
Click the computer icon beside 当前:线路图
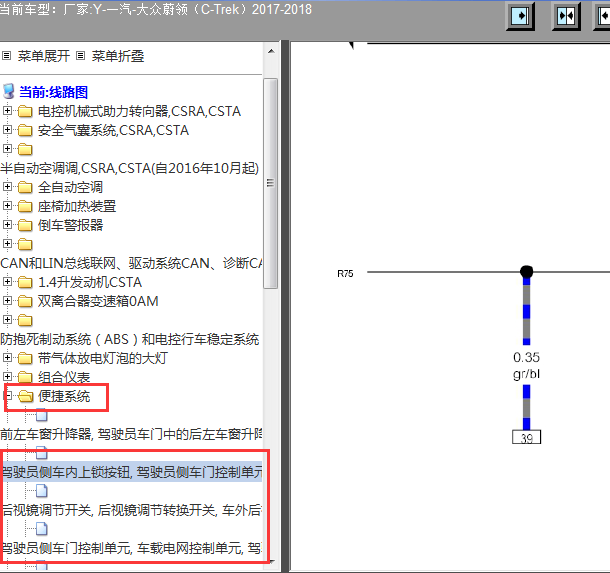coord(9,92)
